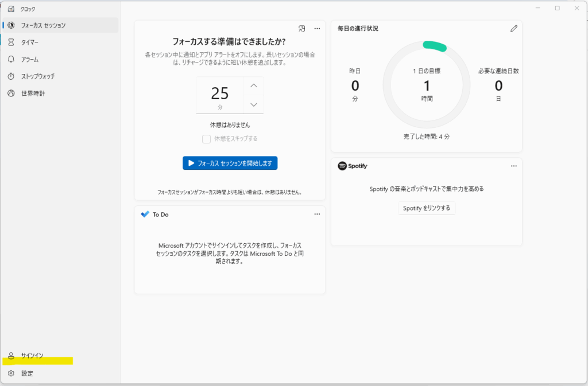This screenshot has width=588, height=386.
Task: Open the アラーム page
Action: (60, 59)
